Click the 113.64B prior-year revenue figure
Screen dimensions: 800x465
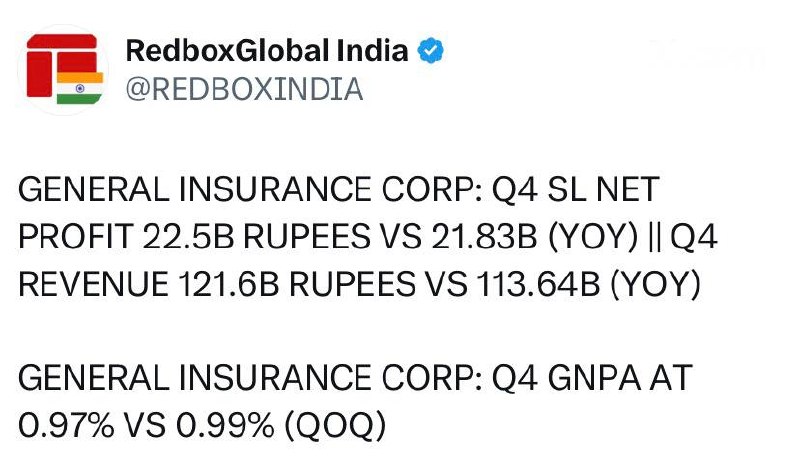(x=538, y=284)
